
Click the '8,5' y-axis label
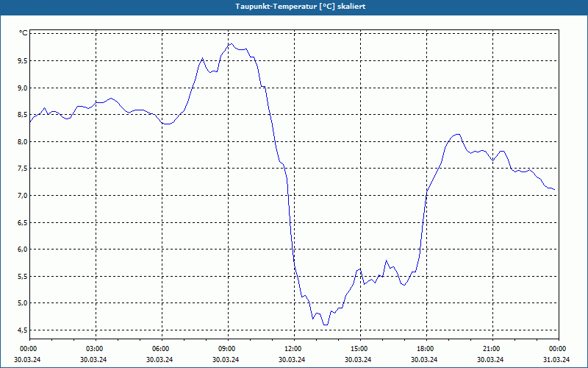(24, 115)
